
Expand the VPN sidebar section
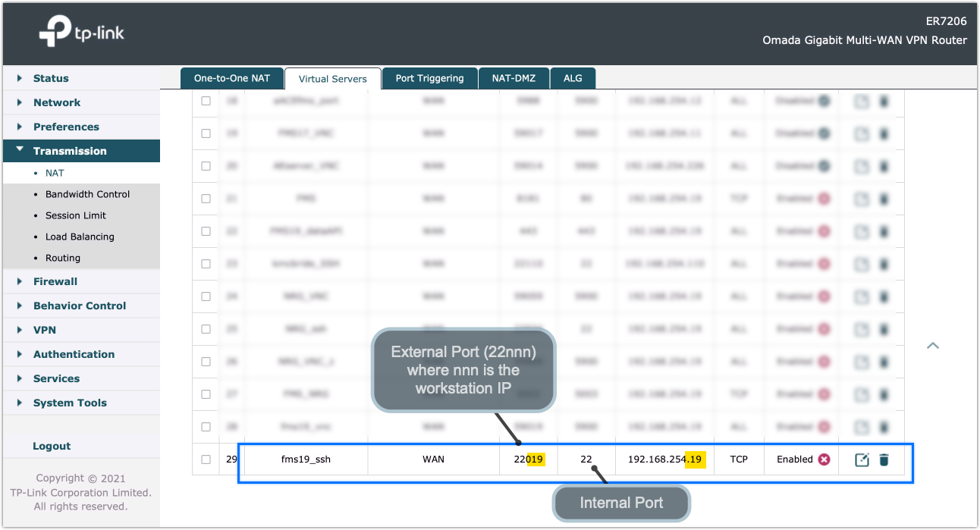[x=81, y=330]
